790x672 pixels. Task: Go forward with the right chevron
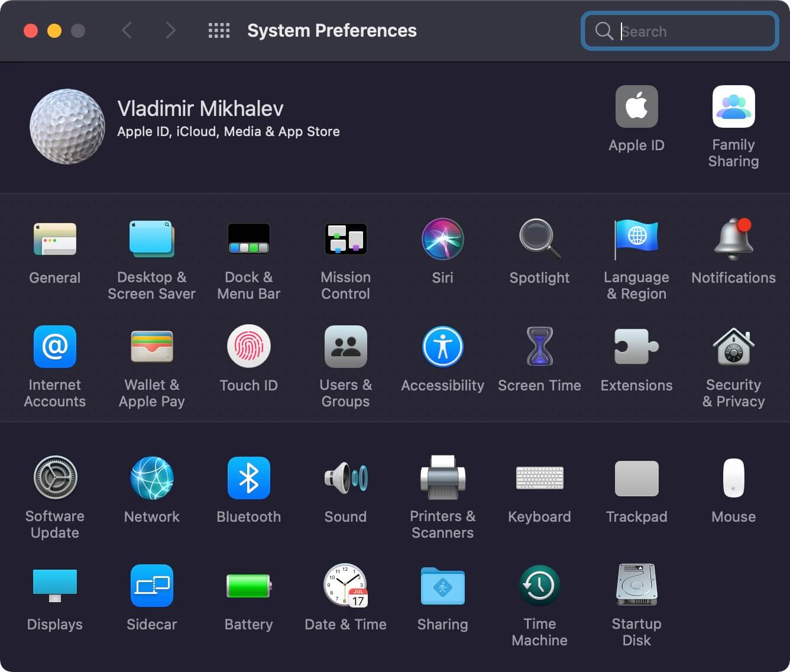(x=170, y=30)
